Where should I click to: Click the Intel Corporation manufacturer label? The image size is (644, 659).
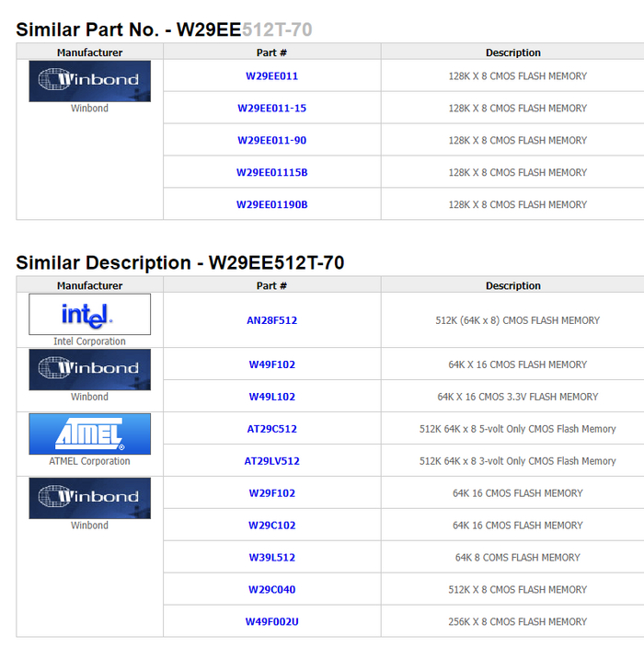click(x=89, y=341)
